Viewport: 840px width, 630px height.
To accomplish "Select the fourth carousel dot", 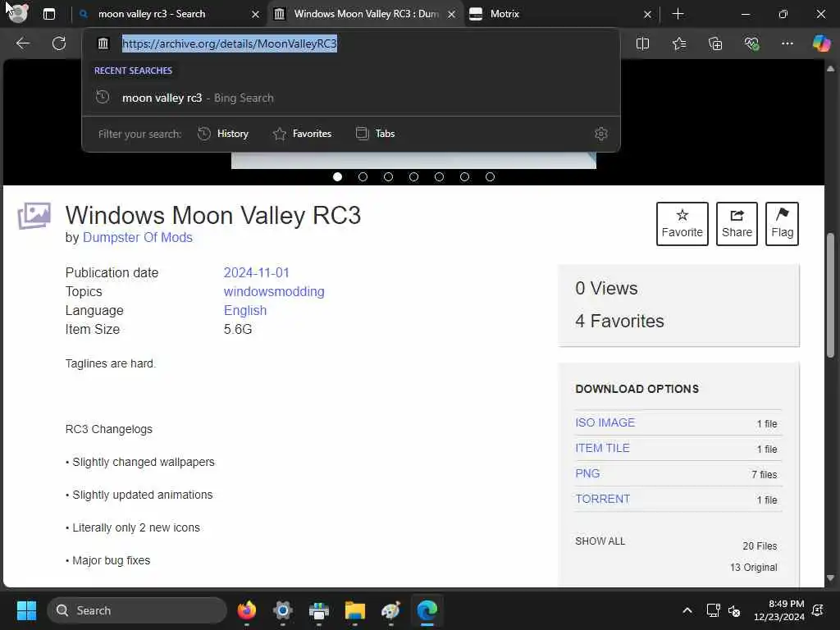I will 413,177.
